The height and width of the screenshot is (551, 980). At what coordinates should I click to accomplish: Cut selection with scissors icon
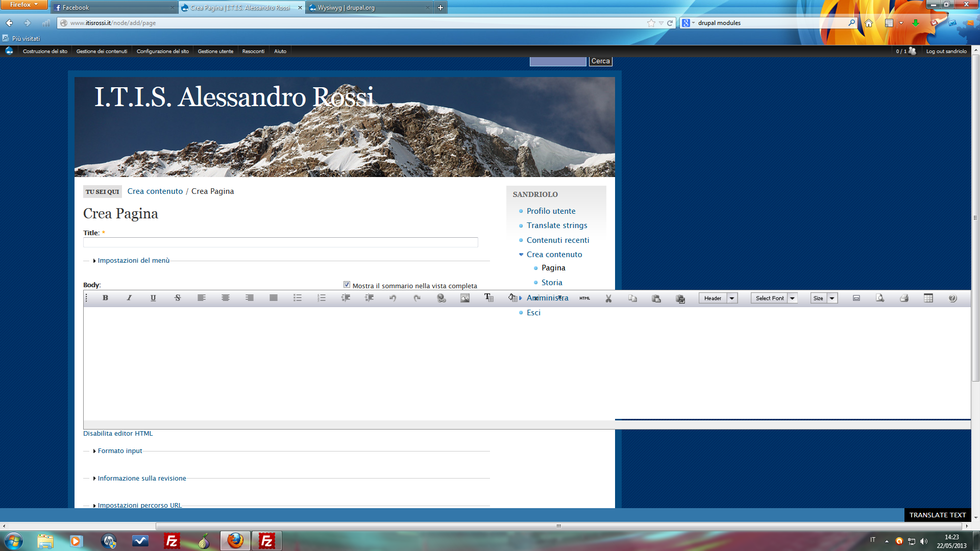[x=608, y=298]
